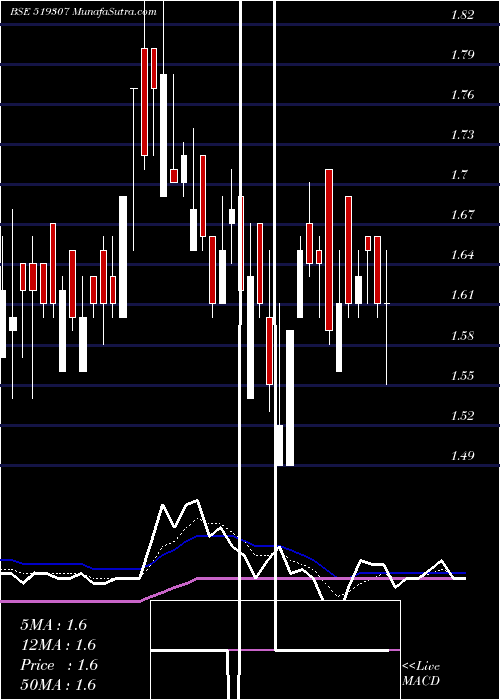Click the 1.64 price axis label
This screenshot has width=500, height=700.
(462, 255)
